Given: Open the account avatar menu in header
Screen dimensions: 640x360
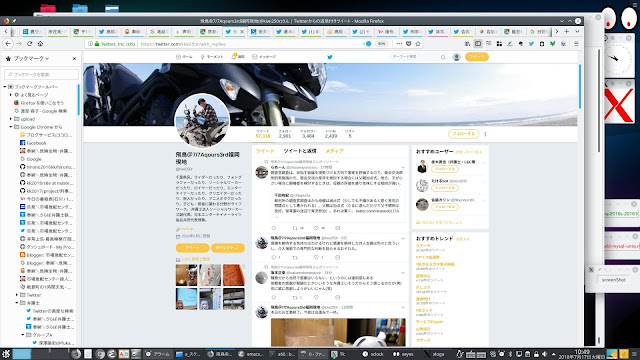Looking at the screenshot, I should click(x=457, y=57).
